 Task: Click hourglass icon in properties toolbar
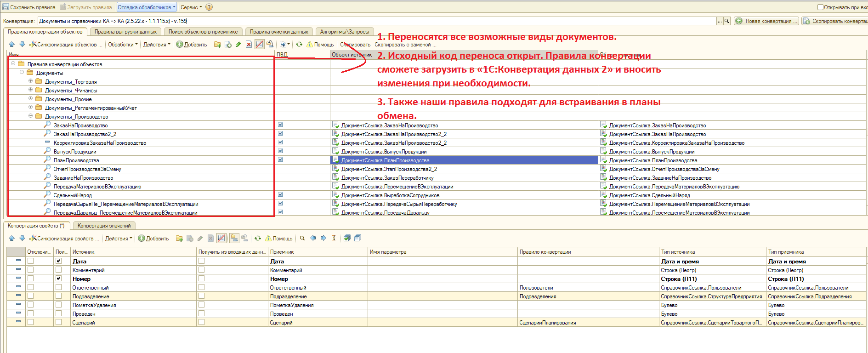[334, 238]
